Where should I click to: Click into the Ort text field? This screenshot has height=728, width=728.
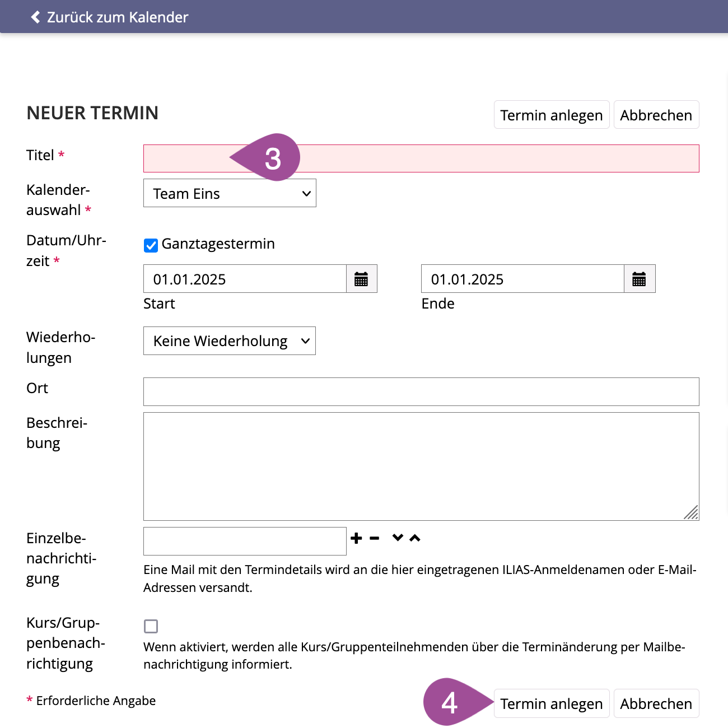pos(421,391)
